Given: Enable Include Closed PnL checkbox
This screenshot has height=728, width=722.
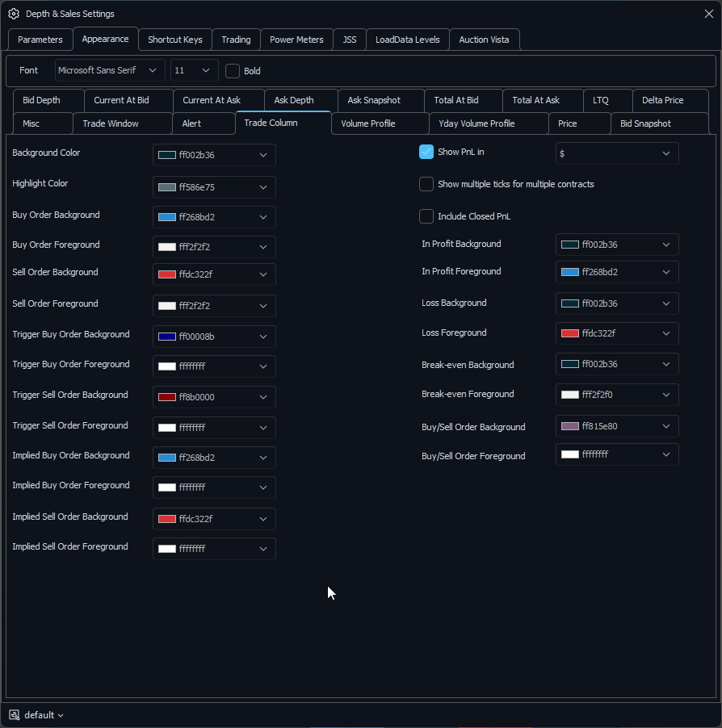Looking at the screenshot, I should [x=426, y=216].
